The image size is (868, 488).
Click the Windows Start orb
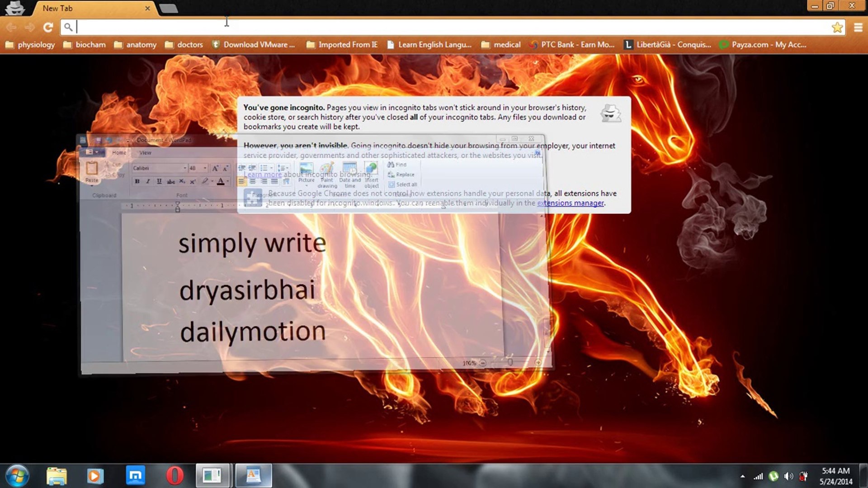(x=17, y=476)
